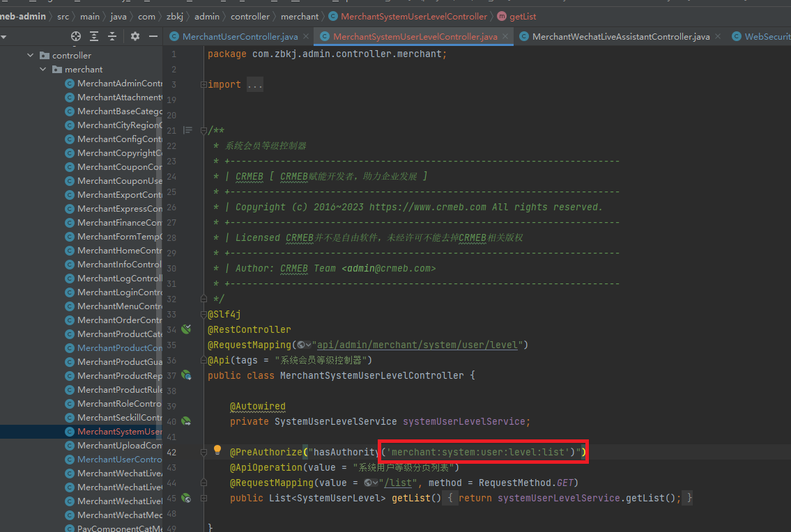Click the Expand All icon in Project toolbar
791x532 pixels.
coord(94,36)
